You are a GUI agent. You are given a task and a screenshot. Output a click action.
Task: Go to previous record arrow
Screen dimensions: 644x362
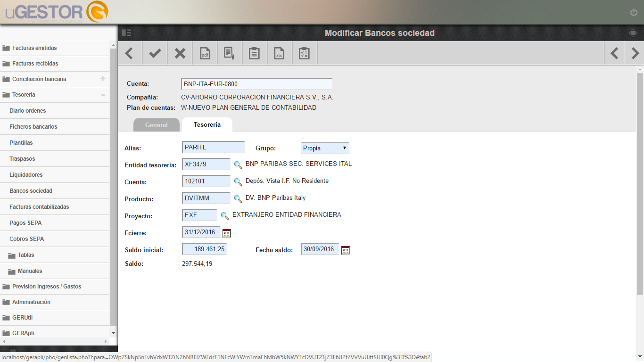[x=614, y=53]
